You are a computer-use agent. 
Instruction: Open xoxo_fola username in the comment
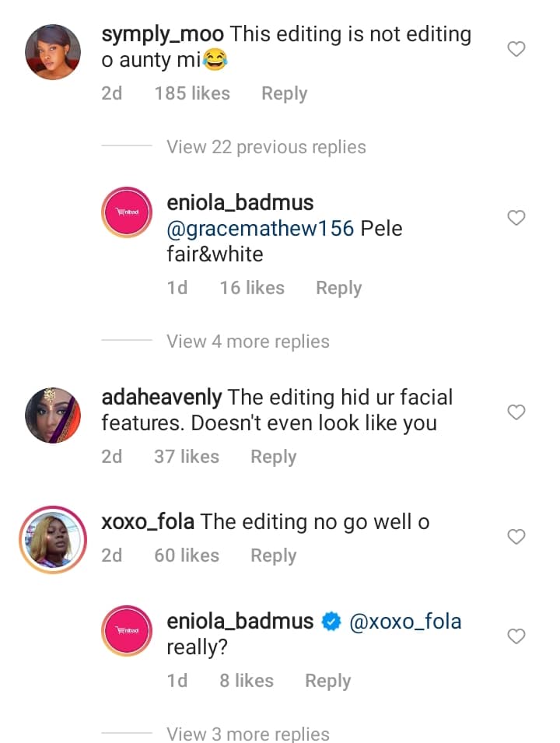pyautogui.click(x=148, y=522)
